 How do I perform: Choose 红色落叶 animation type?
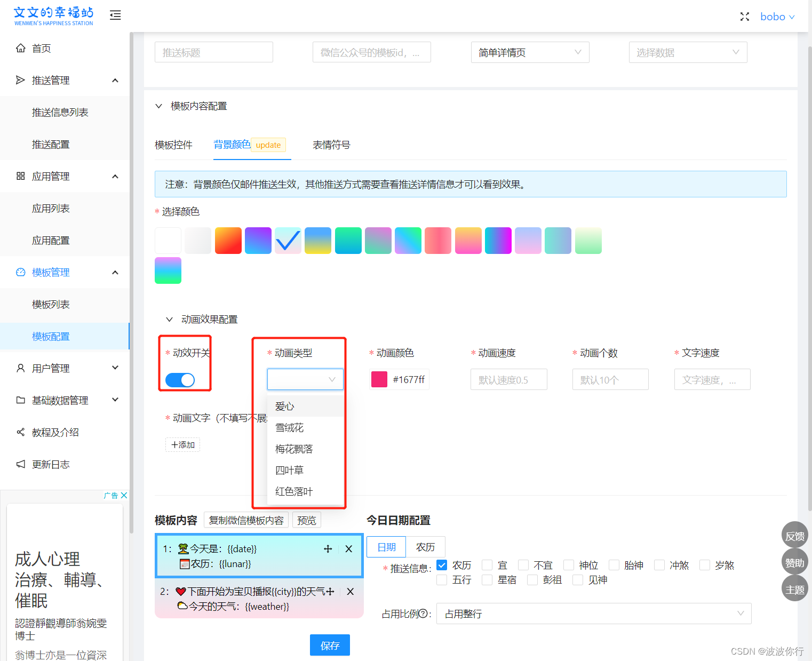305,491
